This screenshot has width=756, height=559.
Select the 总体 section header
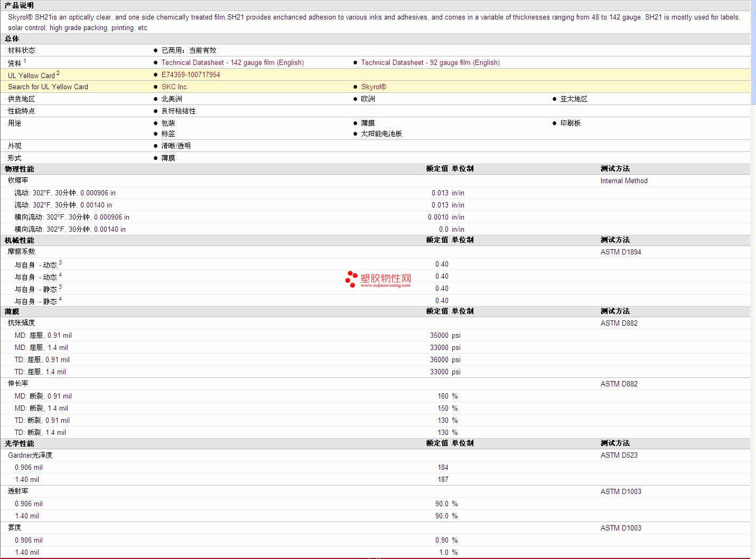click(12, 39)
